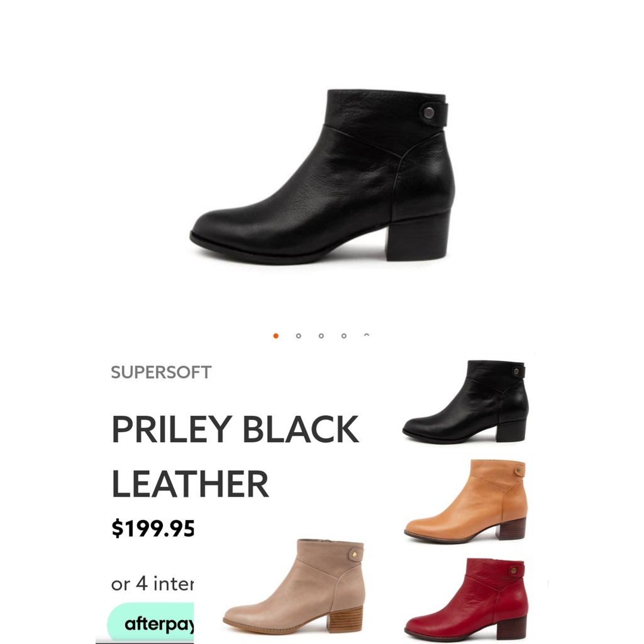Pick the tan leather boot color variant
This screenshot has width=644, height=644.
[x=465, y=501]
